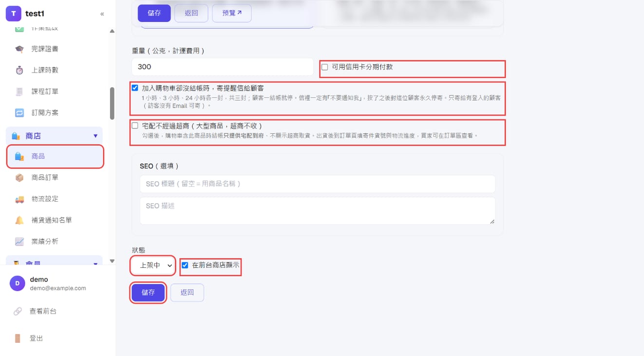Click the stopwatch icon for 上課時數
The image size is (644, 356).
(19, 70)
